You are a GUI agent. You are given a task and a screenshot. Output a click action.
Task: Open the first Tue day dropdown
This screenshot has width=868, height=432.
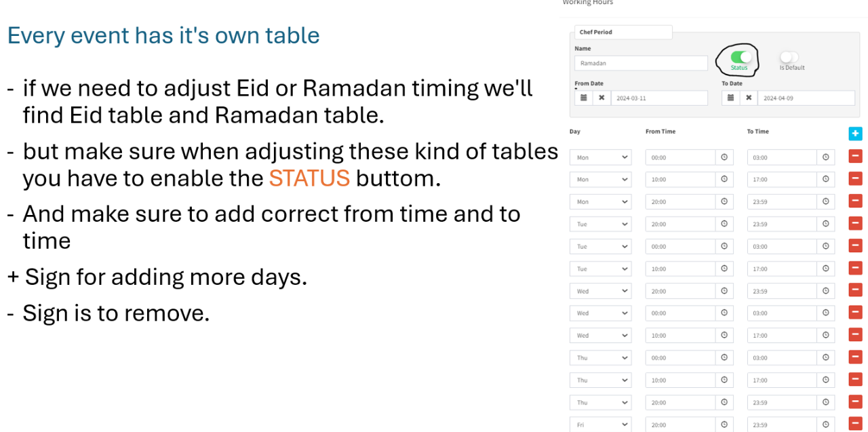point(601,224)
